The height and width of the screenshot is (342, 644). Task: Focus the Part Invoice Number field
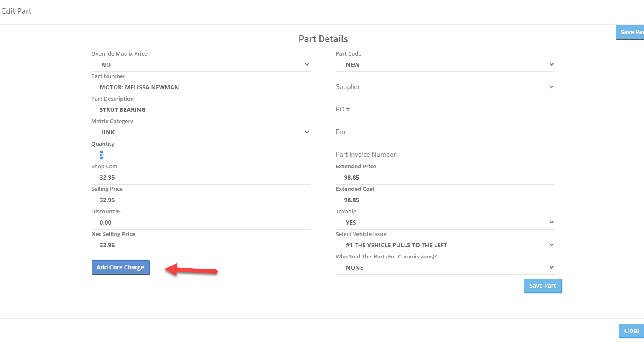click(445, 155)
